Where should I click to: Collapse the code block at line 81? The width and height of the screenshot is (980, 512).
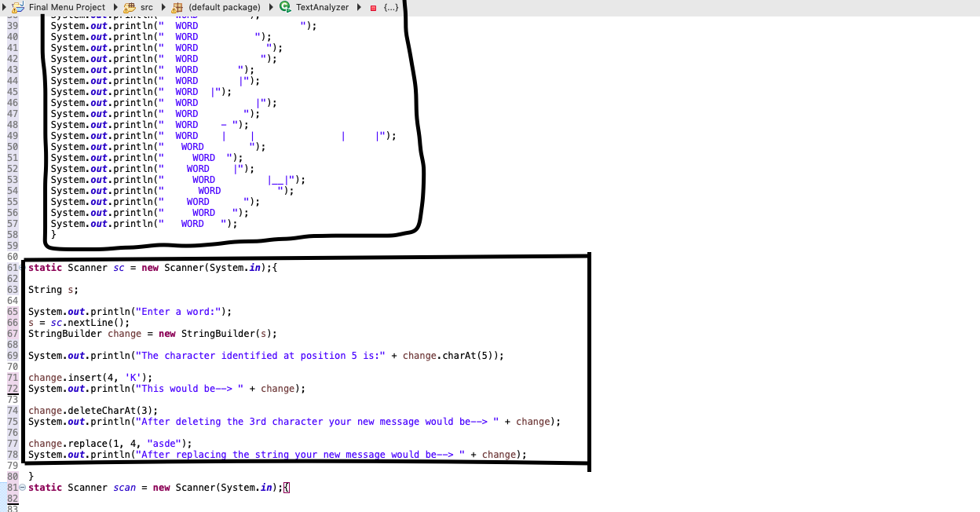pos(22,487)
